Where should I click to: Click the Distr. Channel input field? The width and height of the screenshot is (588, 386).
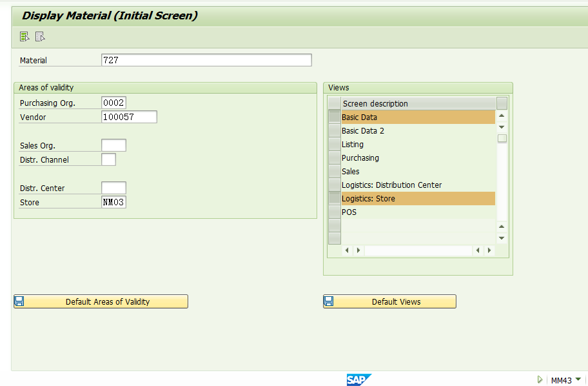108,159
